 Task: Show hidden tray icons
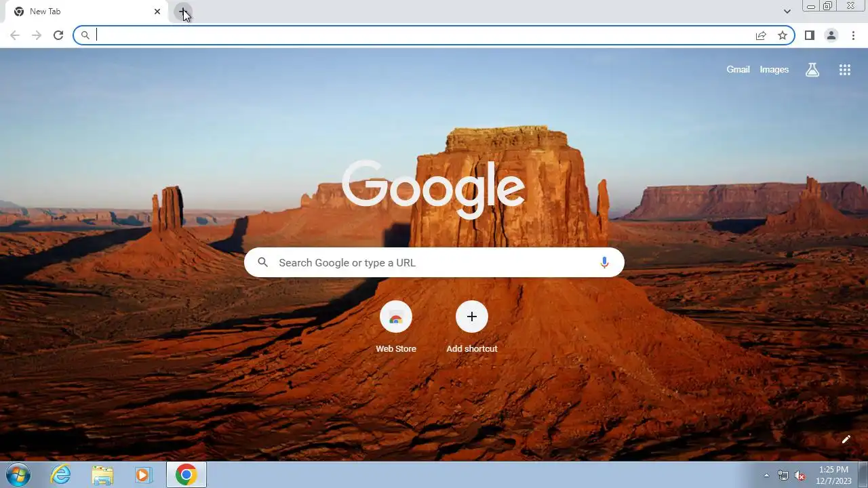click(766, 475)
